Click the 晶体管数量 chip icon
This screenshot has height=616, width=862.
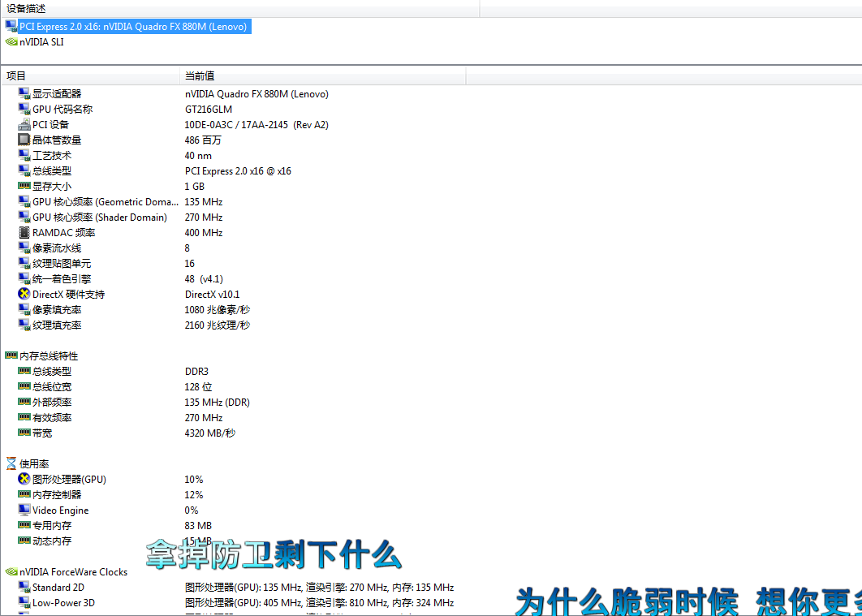pos(24,140)
